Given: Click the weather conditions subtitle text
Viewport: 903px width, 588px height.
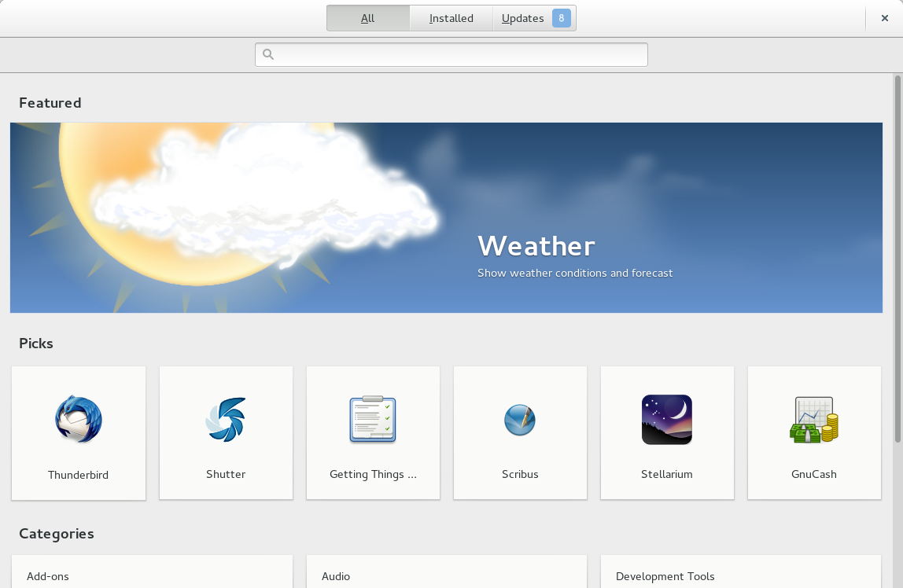Looking at the screenshot, I should click(x=575, y=273).
